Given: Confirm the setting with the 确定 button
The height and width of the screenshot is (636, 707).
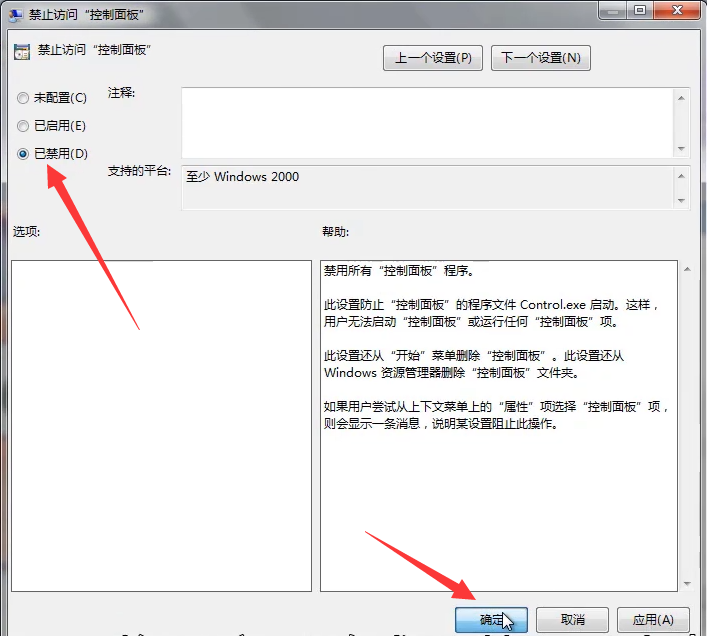Looking at the screenshot, I should [492, 620].
